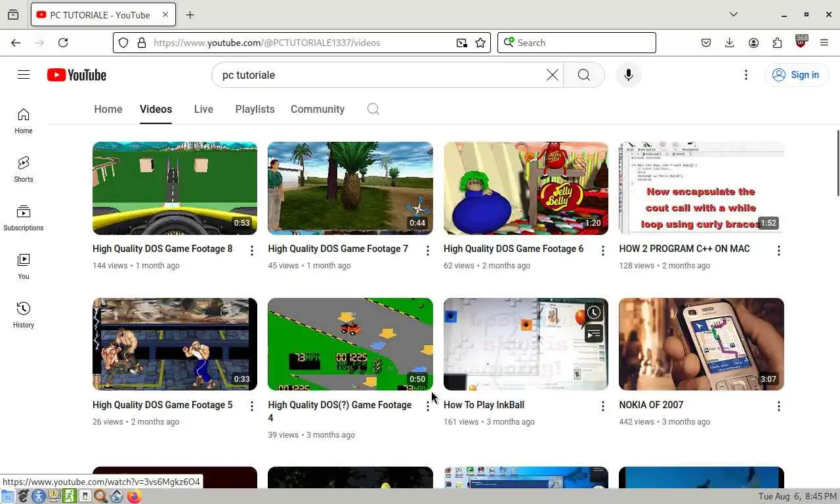Click the YouTube logo
Screen dimensions: 840x504
tap(77, 75)
